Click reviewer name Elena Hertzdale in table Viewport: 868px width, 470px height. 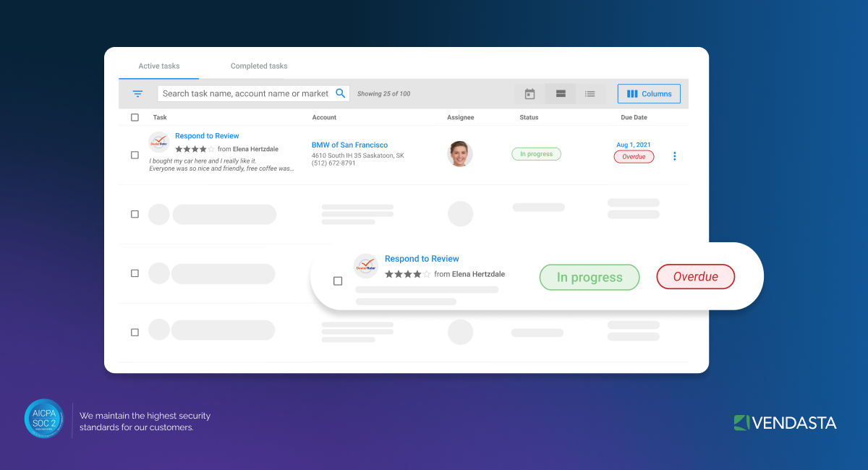[x=255, y=150]
